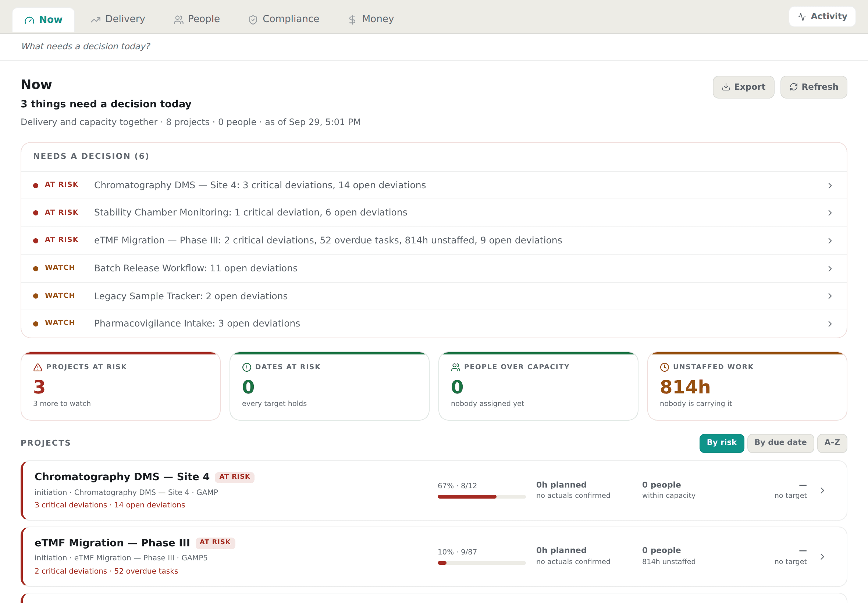Click the circular arrows icon in Refresh
Viewport: 868px width, 603px height.
pos(794,87)
